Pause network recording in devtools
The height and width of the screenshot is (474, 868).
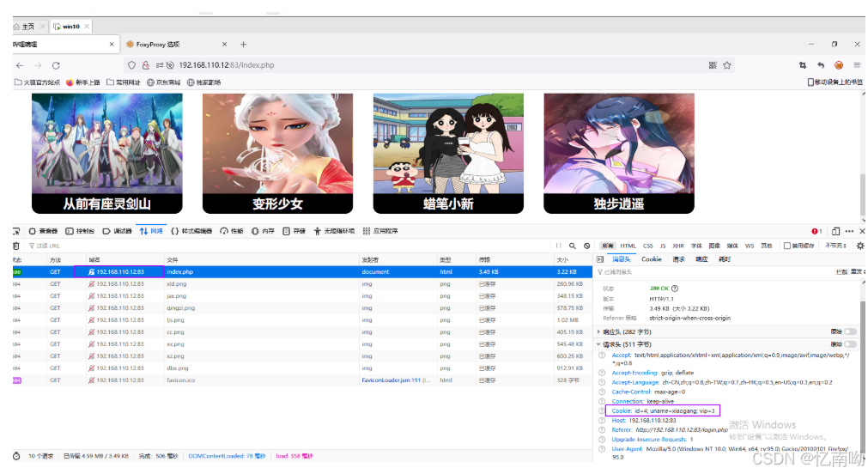559,246
